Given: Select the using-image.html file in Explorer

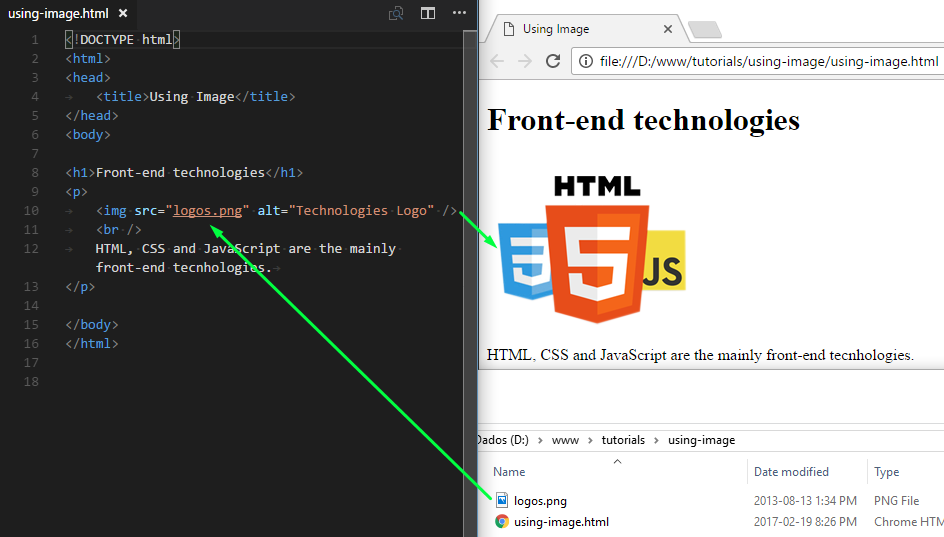Looking at the screenshot, I should [561, 522].
